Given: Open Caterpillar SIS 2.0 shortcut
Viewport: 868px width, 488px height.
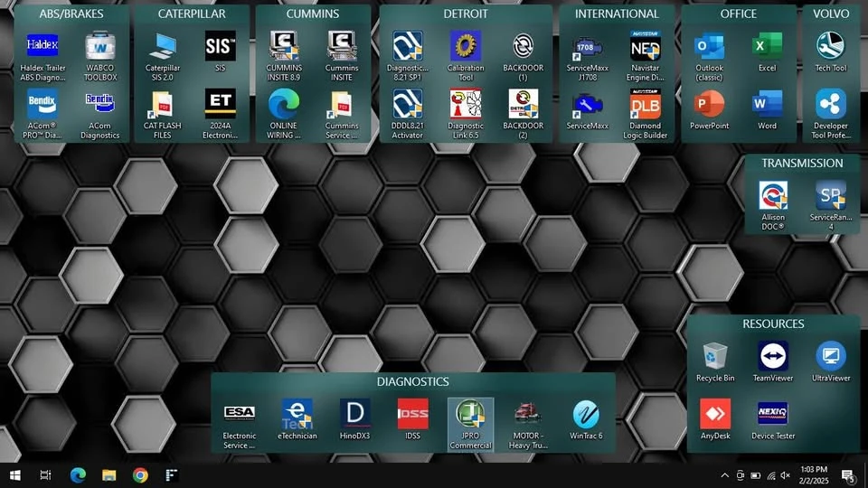Looking at the screenshot, I should 162,56.
